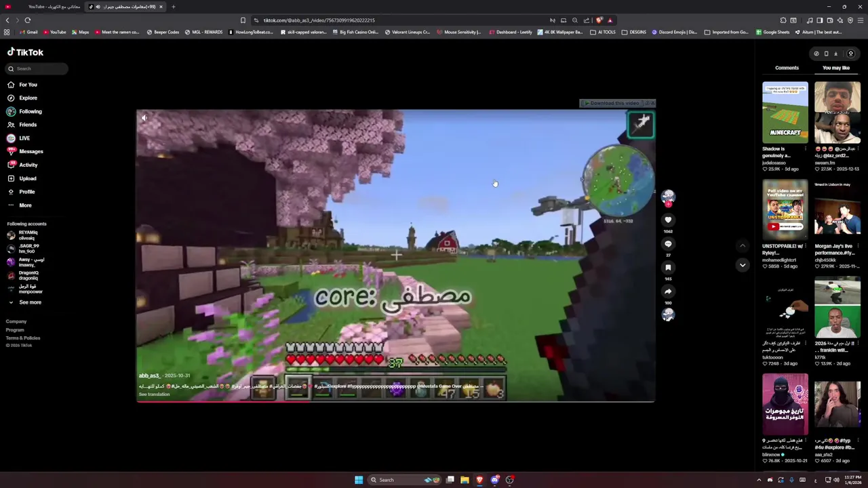Open options for the UNSTOPPABLE video card

tap(805, 245)
